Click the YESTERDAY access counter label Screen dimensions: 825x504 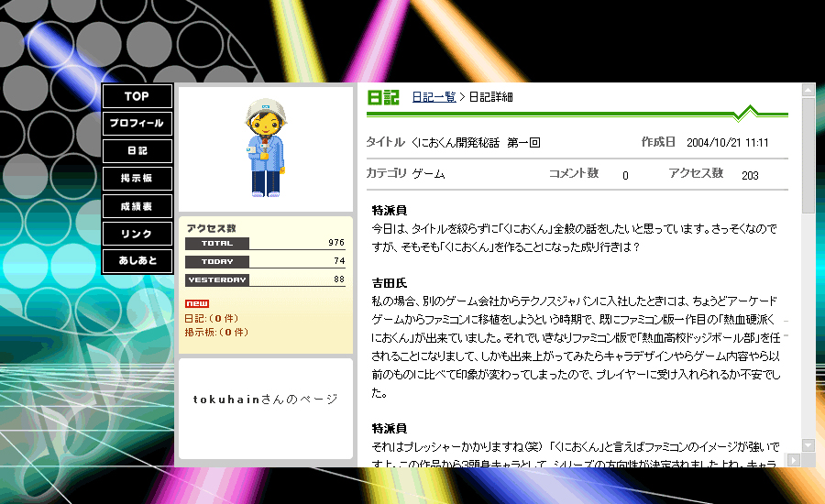[217, 279]
